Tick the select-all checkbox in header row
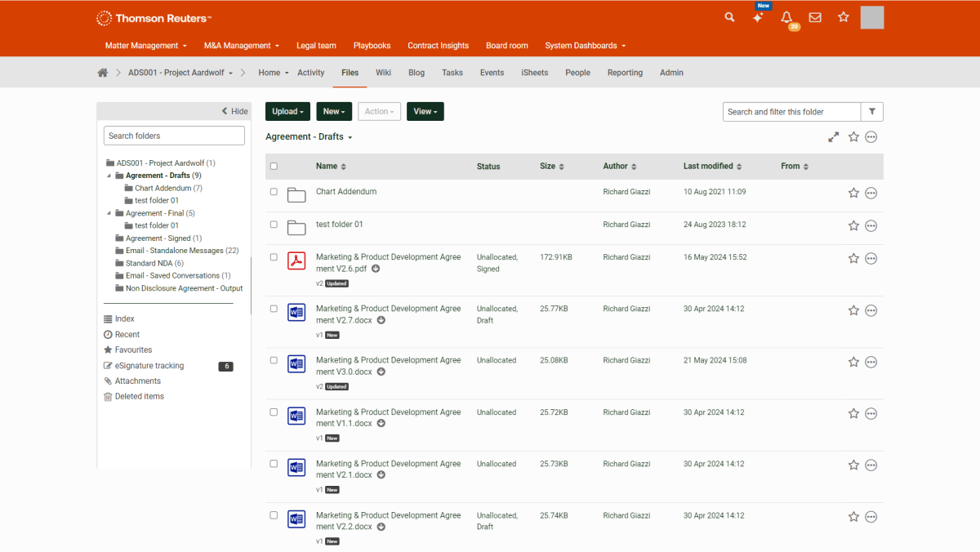The width and height of the screenshot is (980, 552). click(274, 167)
